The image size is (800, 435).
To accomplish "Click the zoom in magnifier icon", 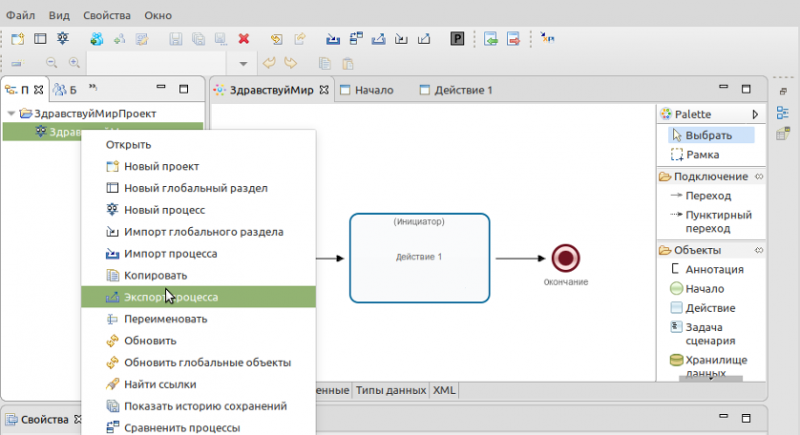I will (74, 63).
